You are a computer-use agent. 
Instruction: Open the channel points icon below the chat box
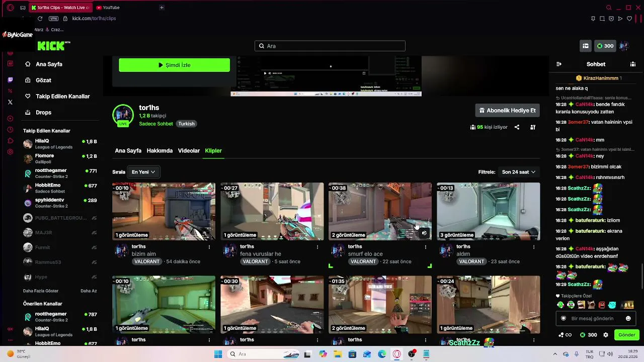565,335
